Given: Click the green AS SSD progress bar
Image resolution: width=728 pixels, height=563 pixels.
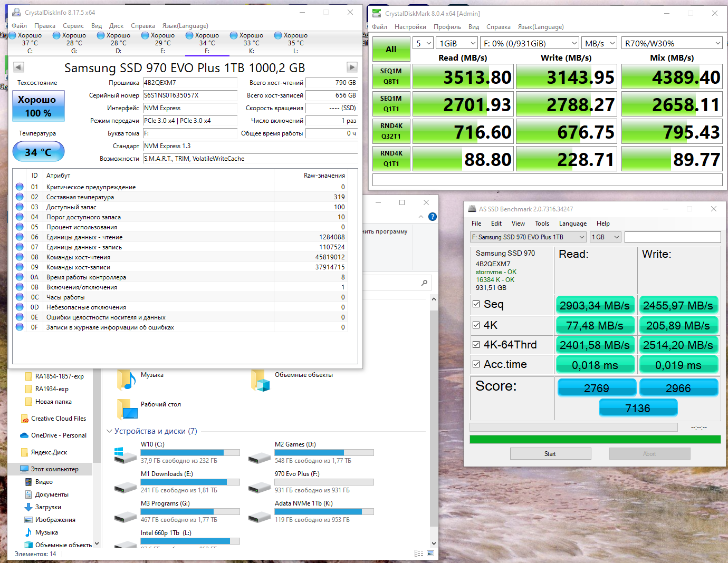Looking at the screenshot, I should [x=595, y=439].
